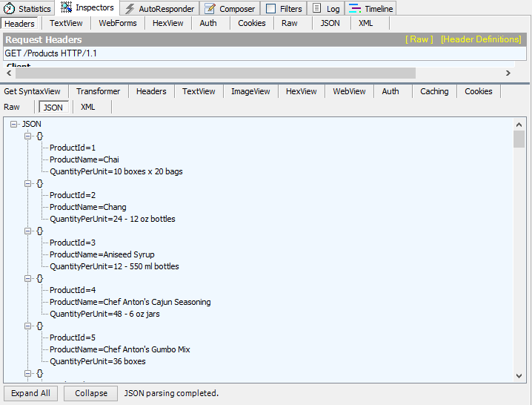
Task: Collapse the object node containing Aniseed Syrup
Action: (29, 231)
